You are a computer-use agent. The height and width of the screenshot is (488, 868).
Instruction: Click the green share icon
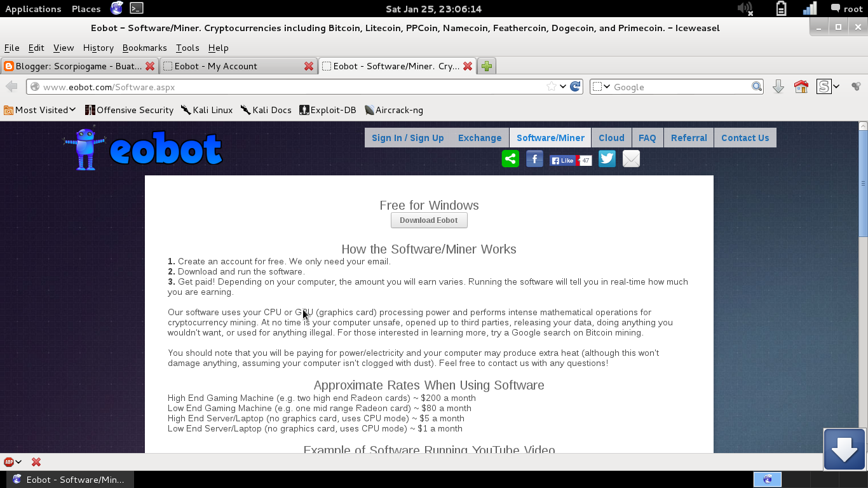pos(510,159)
